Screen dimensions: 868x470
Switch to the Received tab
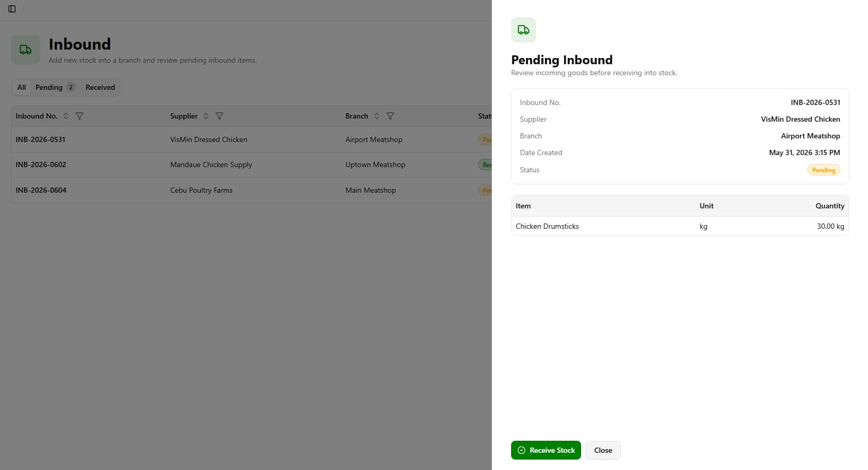100,87
